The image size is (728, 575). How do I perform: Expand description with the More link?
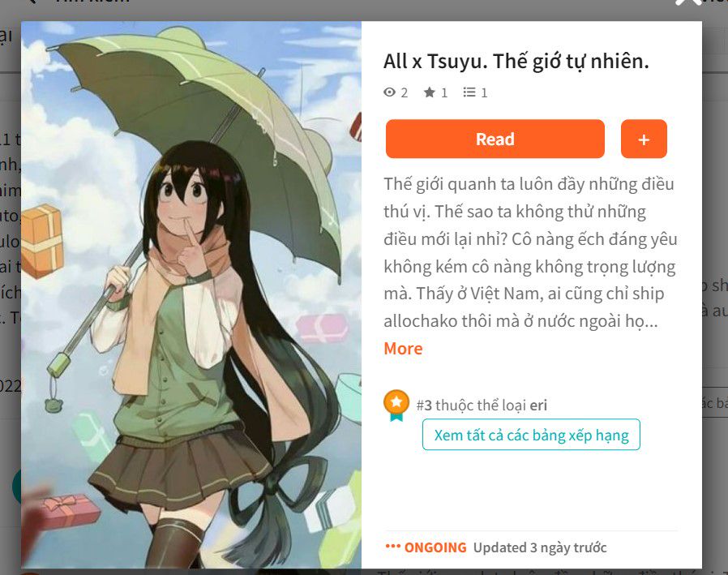tap(403, 349)
